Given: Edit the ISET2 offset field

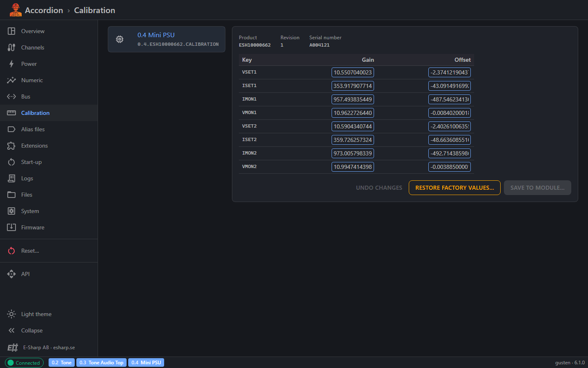Looking at the screenshot, I should 450,140.
